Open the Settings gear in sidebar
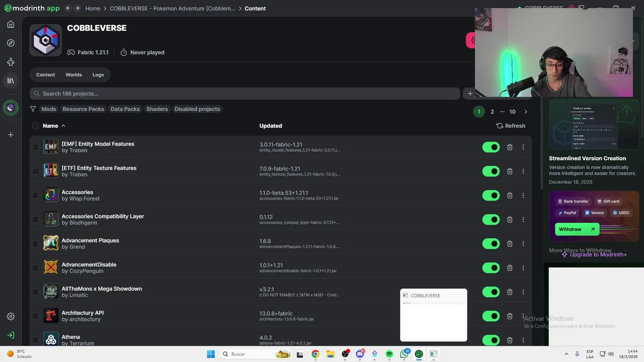The width and height of the screenshot is (644, 362). point(11,316)
